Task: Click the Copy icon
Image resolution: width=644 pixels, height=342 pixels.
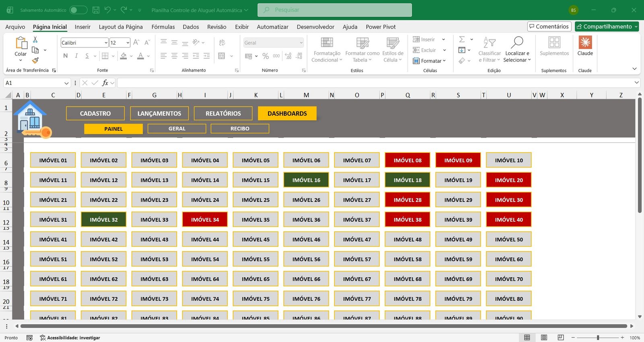Action: (x=35, y=50)
